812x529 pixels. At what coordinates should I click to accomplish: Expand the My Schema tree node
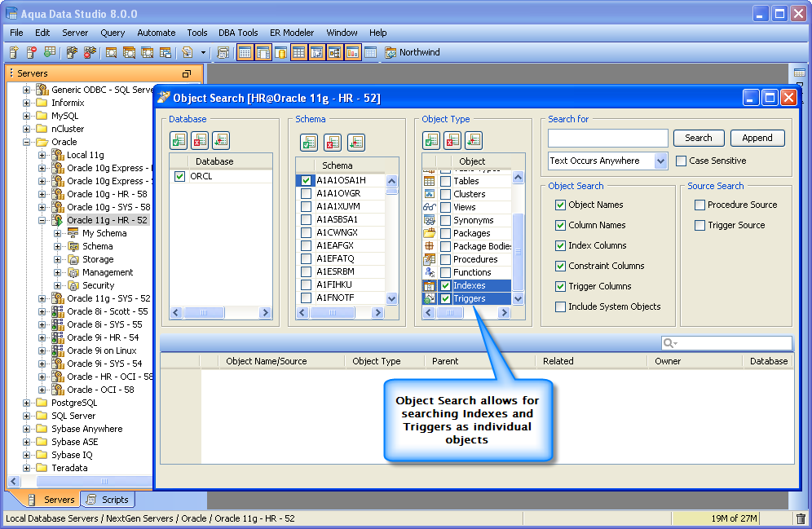tap(58, 233)
